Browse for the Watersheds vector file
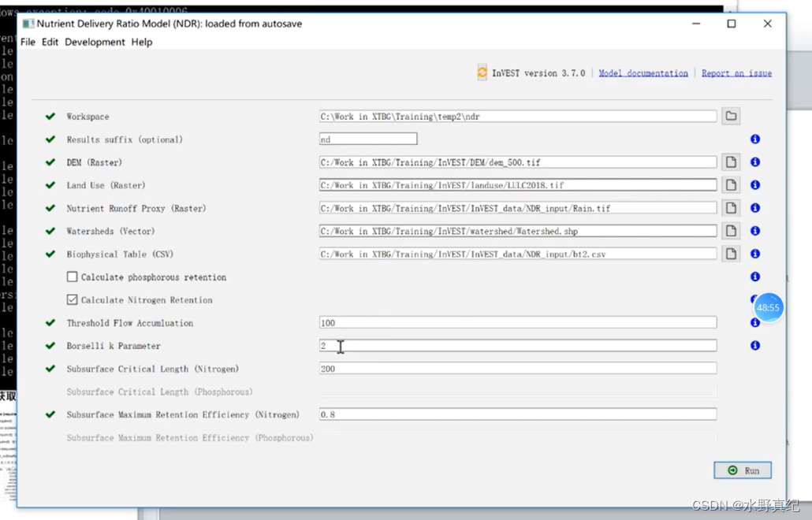The height and width of the screenshot is (520, 812). [x=731, y=231]
